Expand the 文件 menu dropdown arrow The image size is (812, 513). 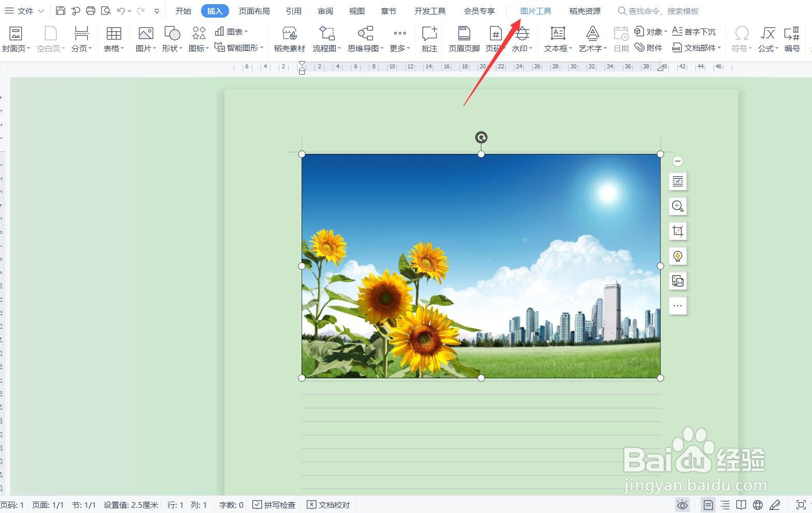tap(41, 11)
